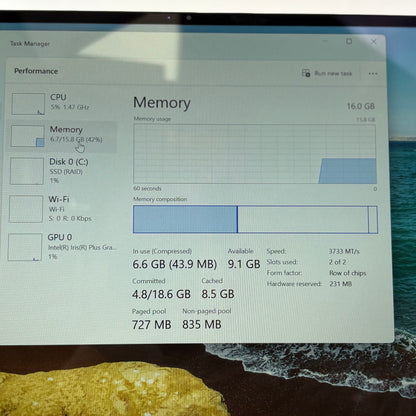Click the Task Manager window title
The height and width of the screenshot is (416, 416).
point(30,44)
